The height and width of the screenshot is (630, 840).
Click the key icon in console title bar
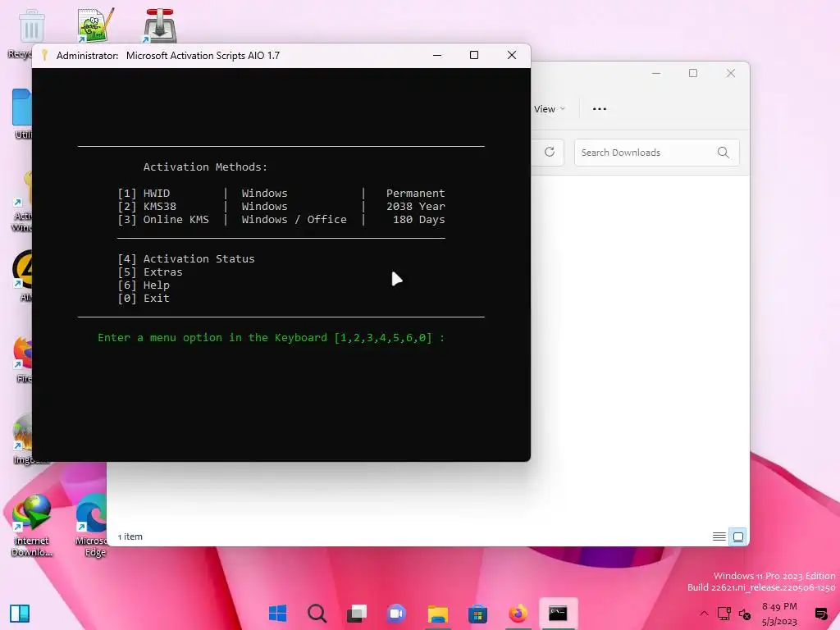(x=44, y=55)
